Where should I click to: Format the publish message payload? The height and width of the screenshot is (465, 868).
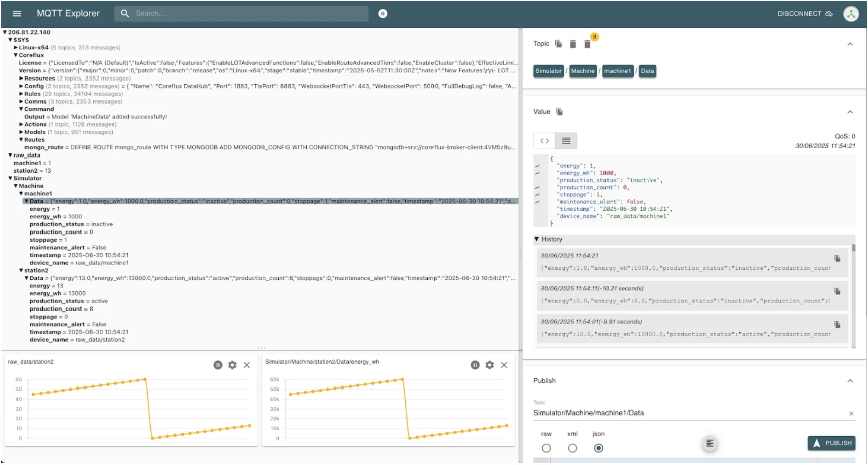(x=709, y=443)
